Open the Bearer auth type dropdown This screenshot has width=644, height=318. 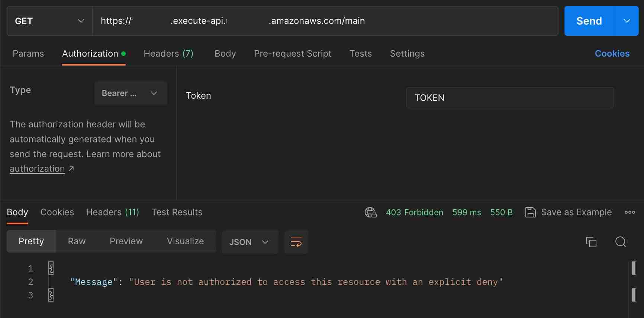pyautogui.click(x=130, y=93)
